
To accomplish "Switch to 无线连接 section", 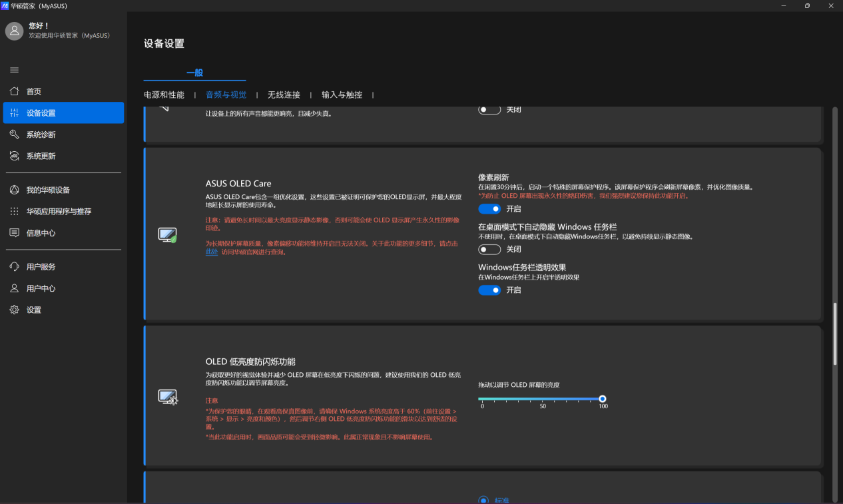I will 284,95.
